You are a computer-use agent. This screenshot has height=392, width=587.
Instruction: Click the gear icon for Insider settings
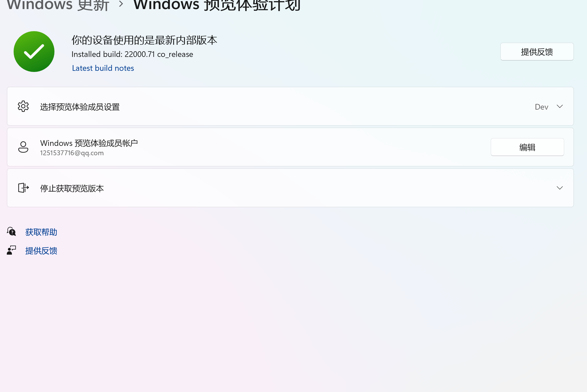(23, 106)
